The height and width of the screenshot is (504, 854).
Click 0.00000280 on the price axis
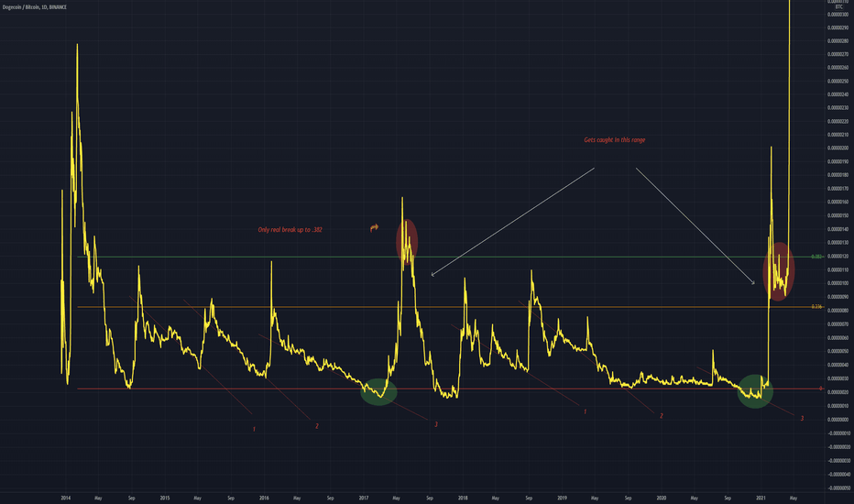click(x=838, y=41)
